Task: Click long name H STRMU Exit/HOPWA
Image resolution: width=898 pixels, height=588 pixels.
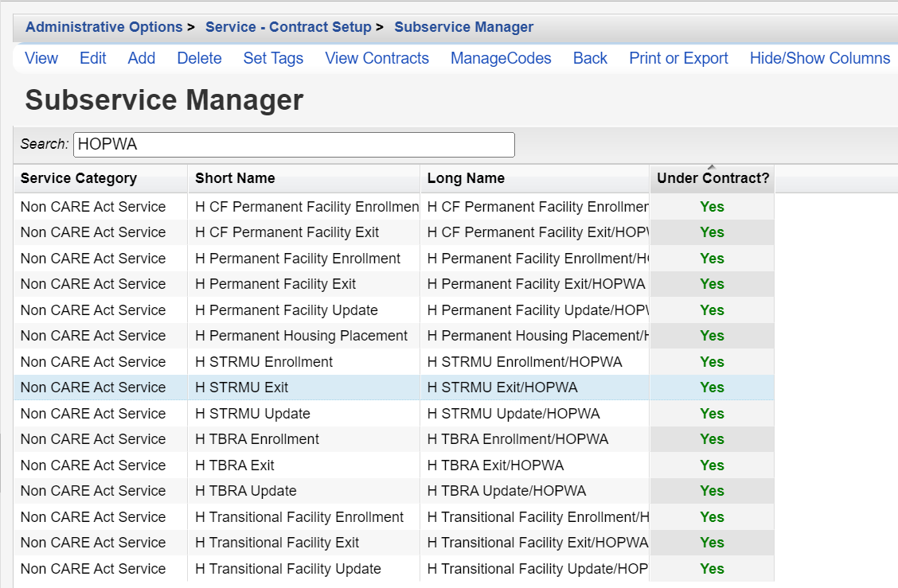Action: click(x=502, y=387)
